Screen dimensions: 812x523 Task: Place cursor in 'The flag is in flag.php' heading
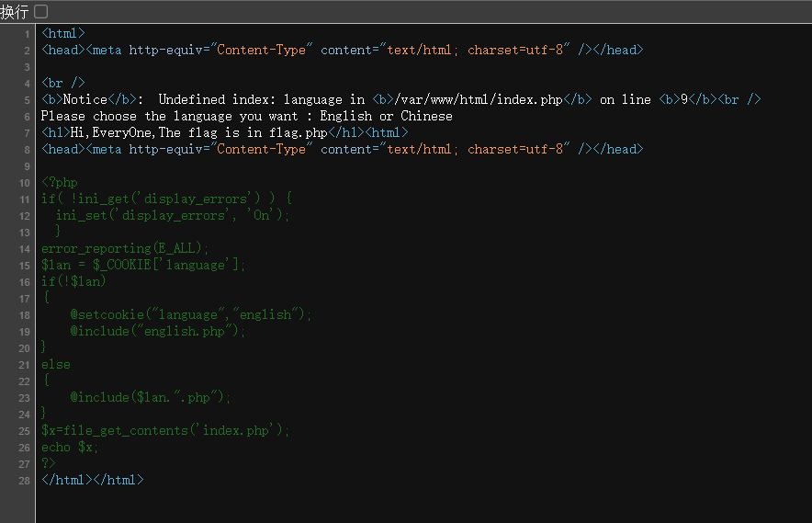(242, 132)
